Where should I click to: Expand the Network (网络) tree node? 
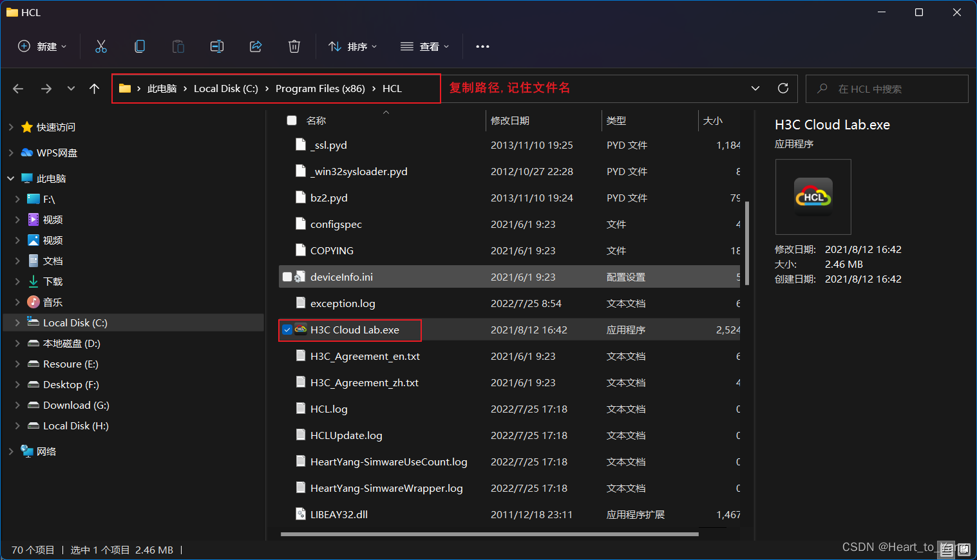[x=11, y=451]
